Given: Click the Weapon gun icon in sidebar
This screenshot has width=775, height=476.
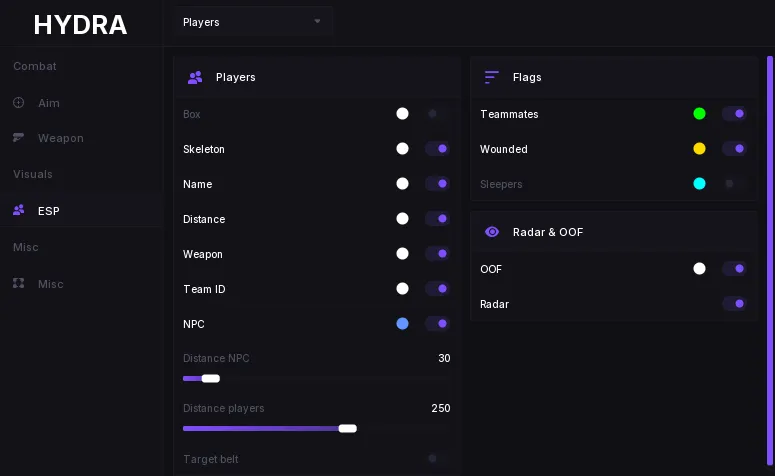Looking at the screenshot, I should 18,137.
